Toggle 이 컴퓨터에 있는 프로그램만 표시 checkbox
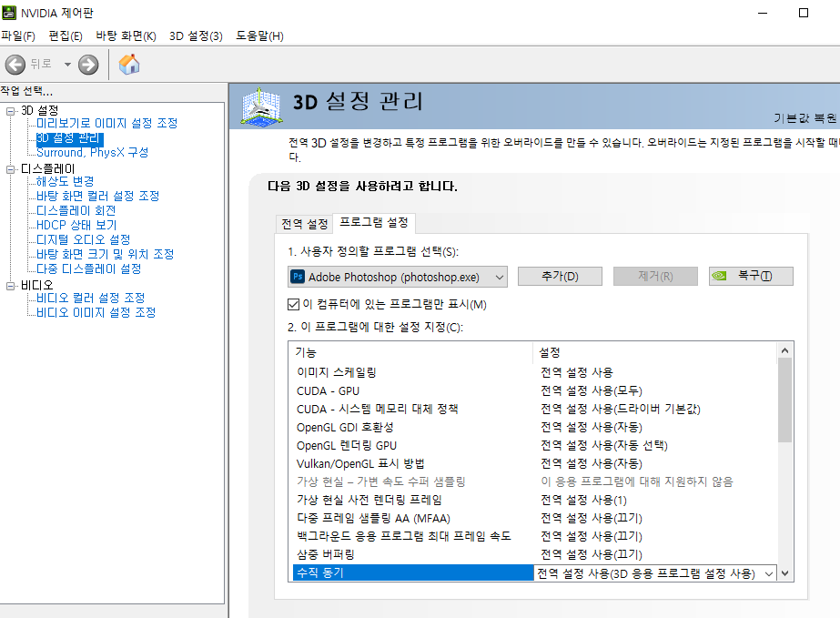This screenshot has height=618, width=840. 293,304
